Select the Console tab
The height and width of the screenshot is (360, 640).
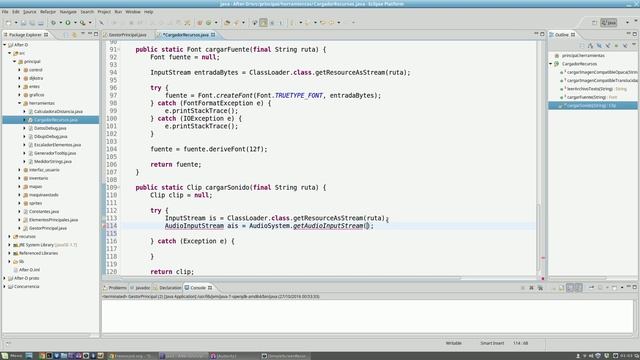[x=198, y=288]
